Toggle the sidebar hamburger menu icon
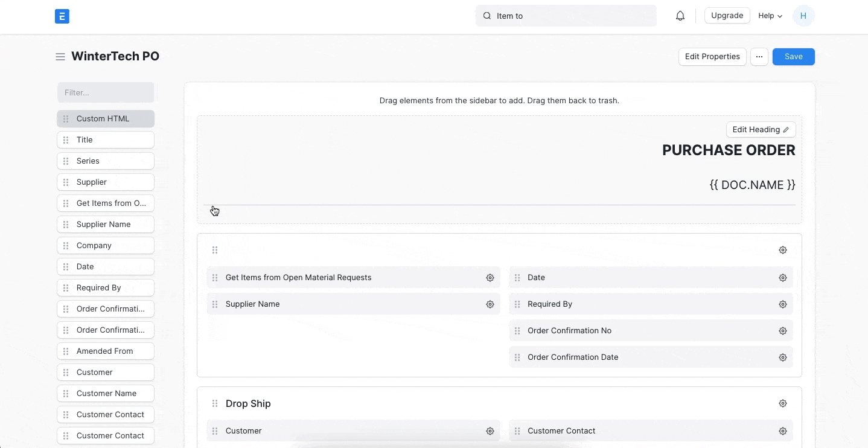The image size is (868, 448). coord(60,57)
